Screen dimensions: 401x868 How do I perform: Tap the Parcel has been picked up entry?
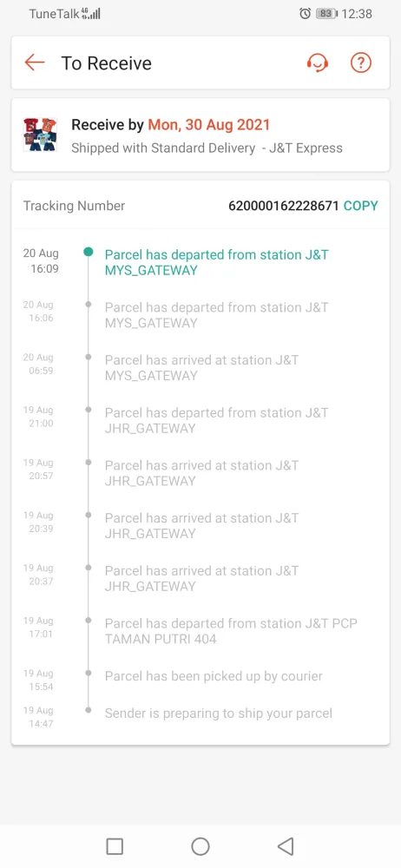200,680
